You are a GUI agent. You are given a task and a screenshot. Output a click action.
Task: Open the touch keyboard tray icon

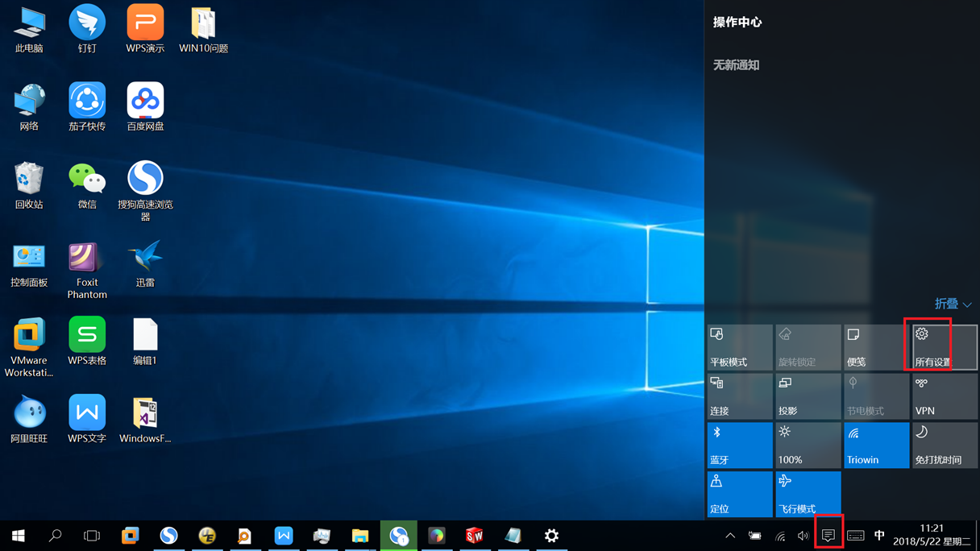(856, 536)
